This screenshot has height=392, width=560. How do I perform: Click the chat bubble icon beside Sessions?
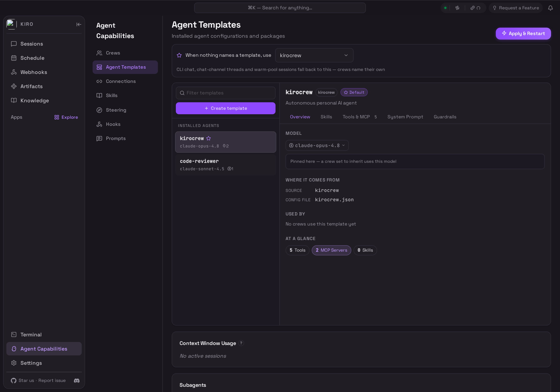[x=14, y=44]
